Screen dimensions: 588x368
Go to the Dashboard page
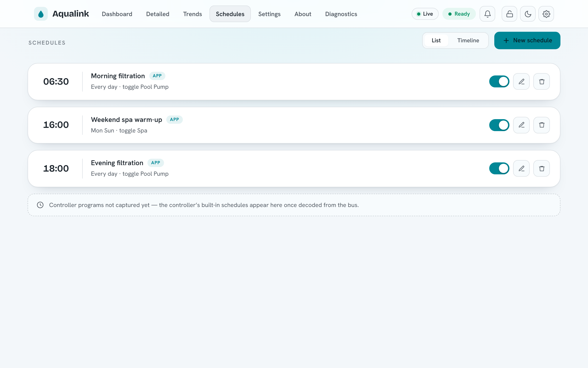click(x=117, y=14)
